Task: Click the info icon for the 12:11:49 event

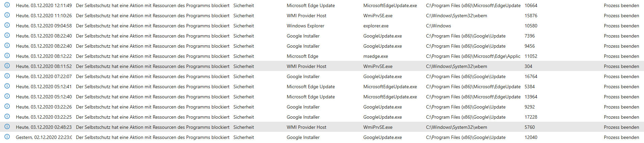Action: coord(7,5)
